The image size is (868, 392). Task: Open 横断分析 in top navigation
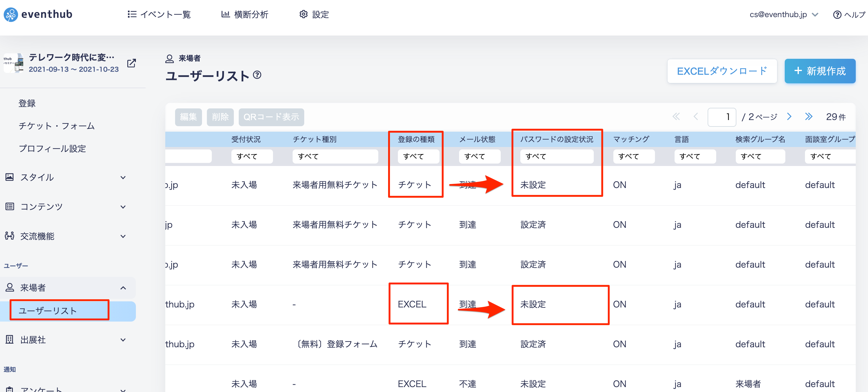point(245,14)
